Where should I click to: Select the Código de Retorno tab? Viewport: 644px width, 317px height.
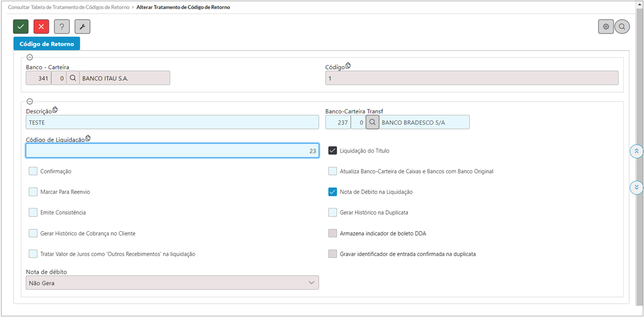click(47, 44)
